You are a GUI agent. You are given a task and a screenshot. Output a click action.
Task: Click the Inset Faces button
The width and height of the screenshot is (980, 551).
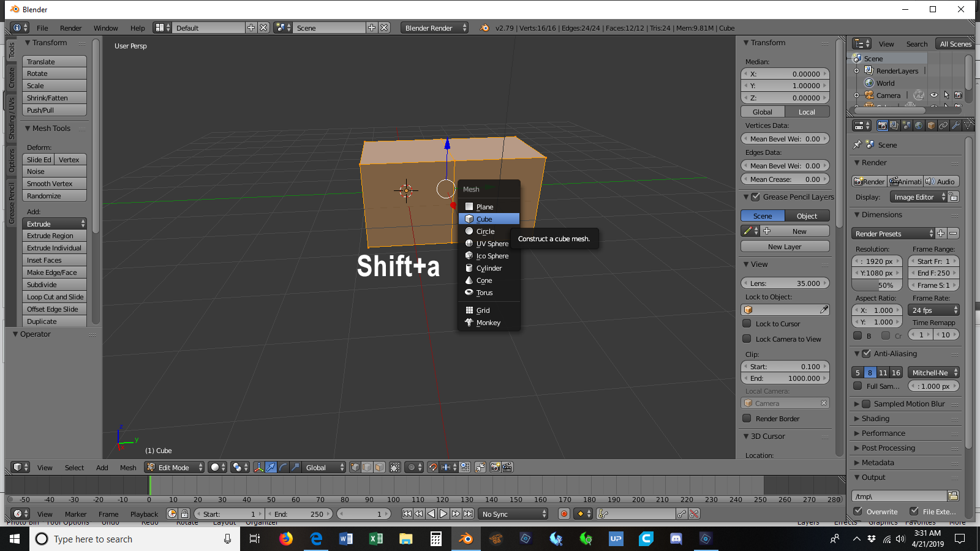pyautogui.click(x=55, y=260)
